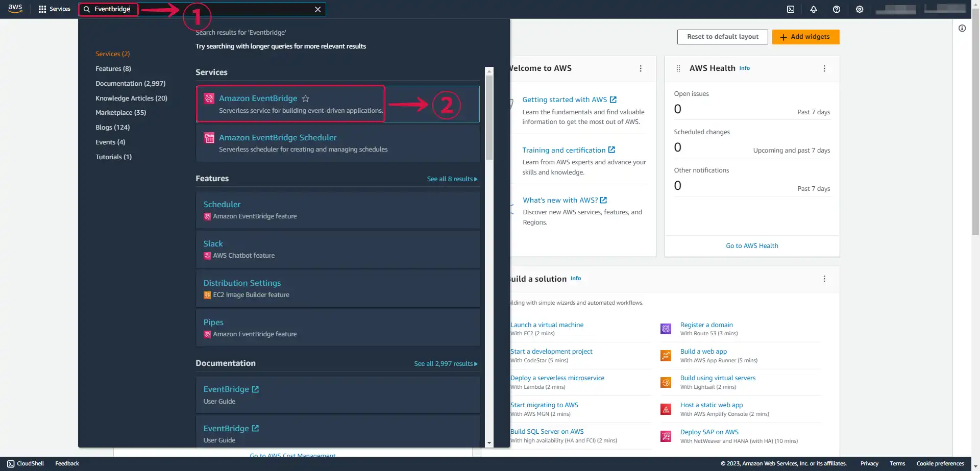The image size is (980, 471).
Task: Filter results by Marketplace (35)
Action: click(121, 112)
